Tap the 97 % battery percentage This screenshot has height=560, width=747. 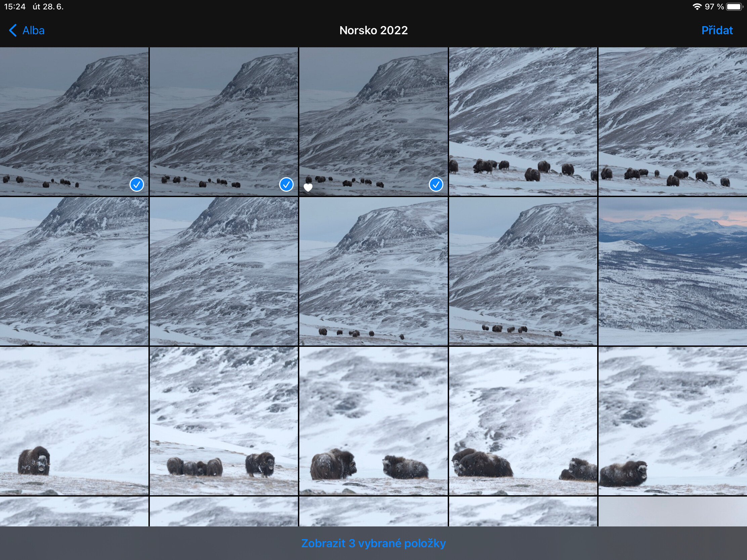pyautogui.click(x=714, y=7)
